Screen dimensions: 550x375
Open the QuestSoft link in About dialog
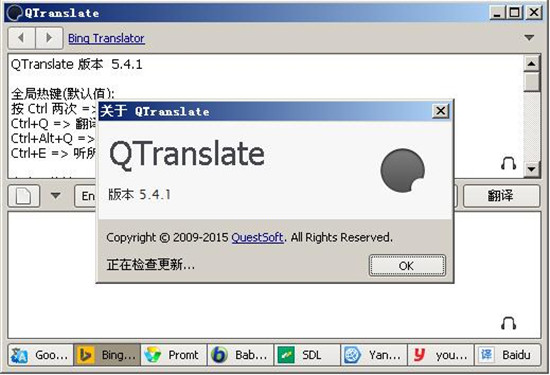(x=257, y=237)
